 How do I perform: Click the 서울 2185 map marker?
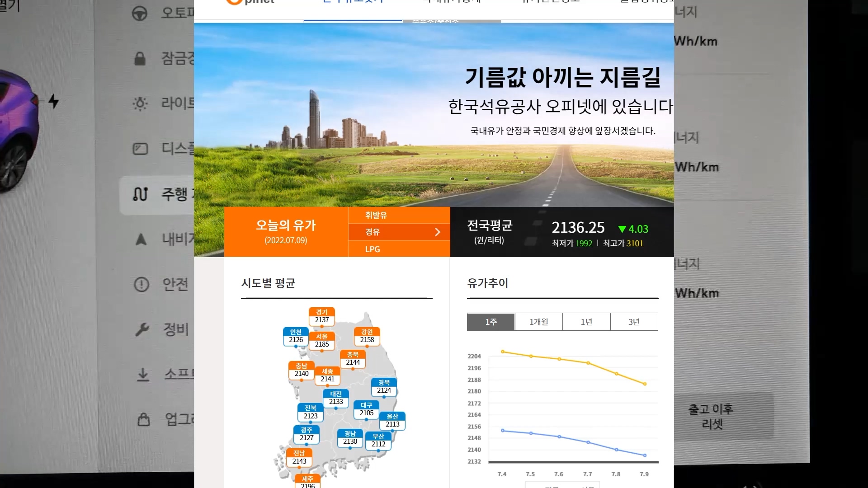322,341
